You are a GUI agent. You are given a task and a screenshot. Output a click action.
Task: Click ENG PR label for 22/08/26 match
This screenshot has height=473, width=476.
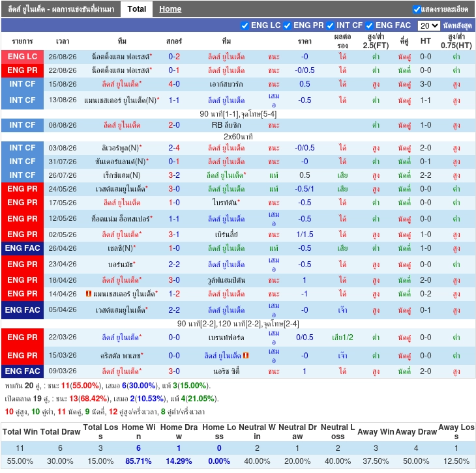(x=22, y=70)
